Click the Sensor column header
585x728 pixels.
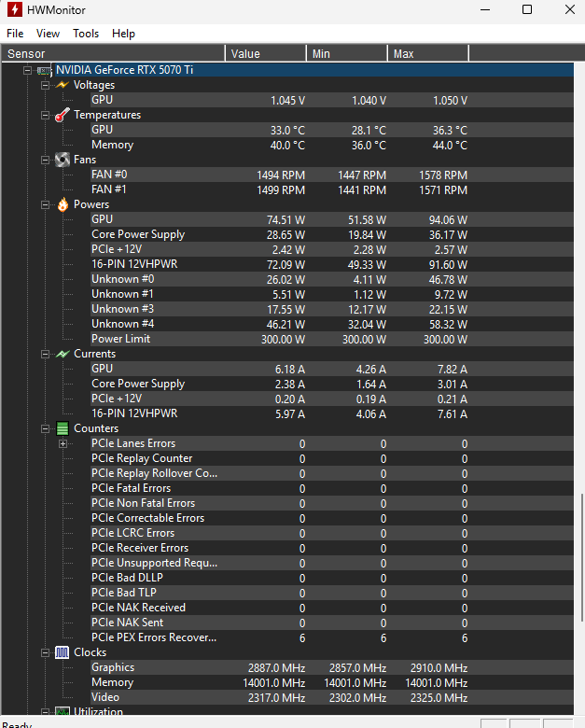[x=113, y=53]
